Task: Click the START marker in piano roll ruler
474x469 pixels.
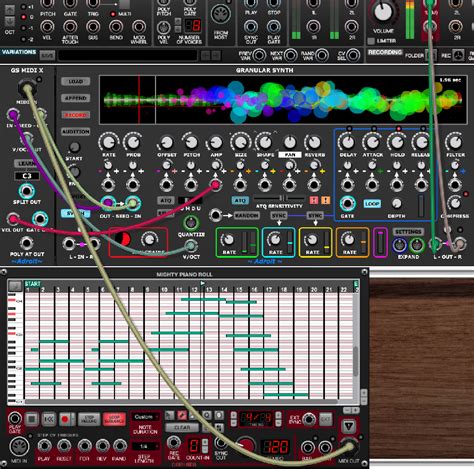Action: tap(32, 284)
